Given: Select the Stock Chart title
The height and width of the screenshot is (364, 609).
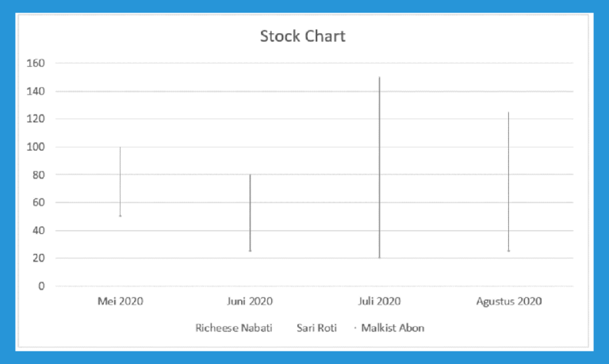Looking at the screenshot, I should 303,36.
